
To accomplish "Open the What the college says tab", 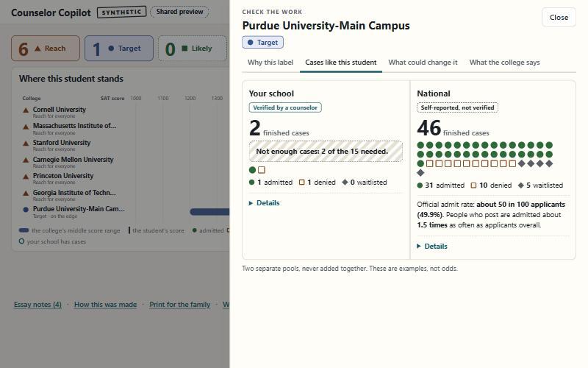I will 504,63.
